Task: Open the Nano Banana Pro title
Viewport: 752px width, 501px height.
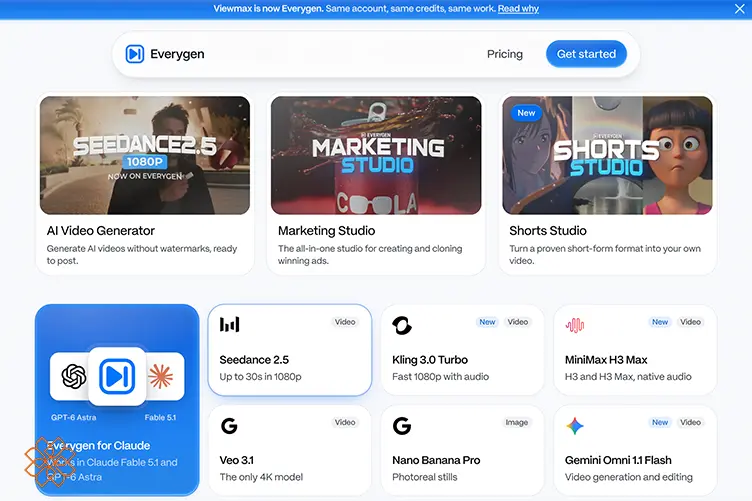Action: [x=436, y=460]
